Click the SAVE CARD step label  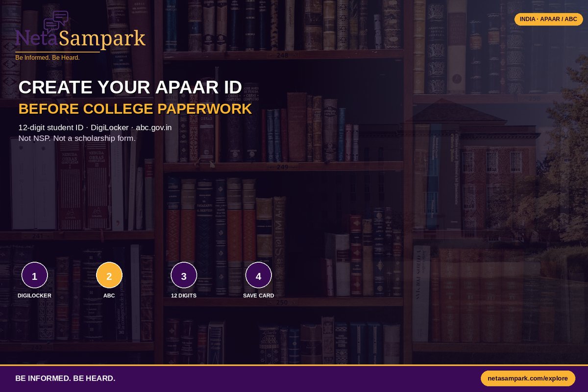pyautogui.click(x=259, y=295)
